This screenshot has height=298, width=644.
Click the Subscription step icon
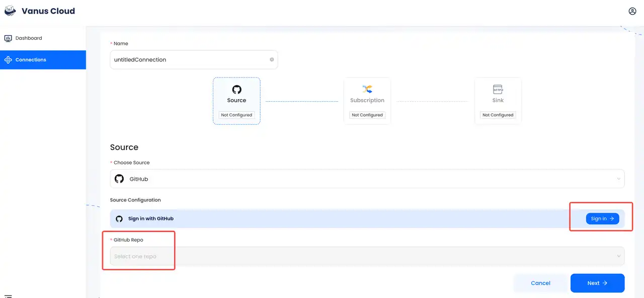pos(367,89)
